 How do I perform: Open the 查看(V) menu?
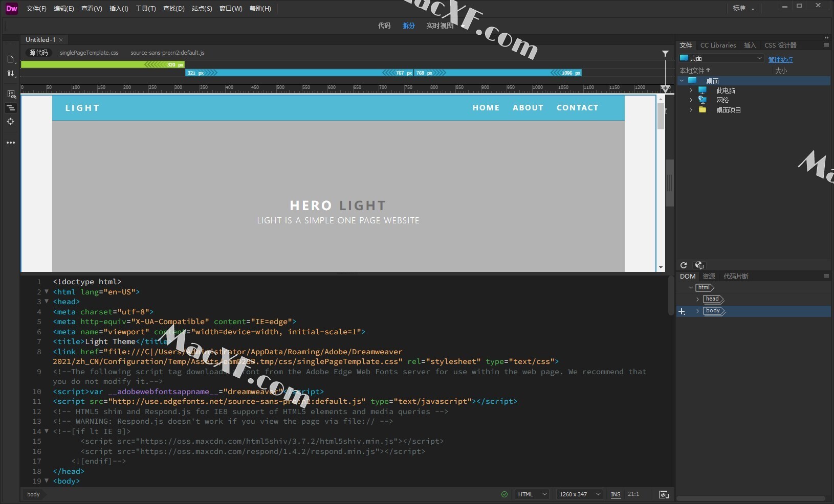click(92, 9)
